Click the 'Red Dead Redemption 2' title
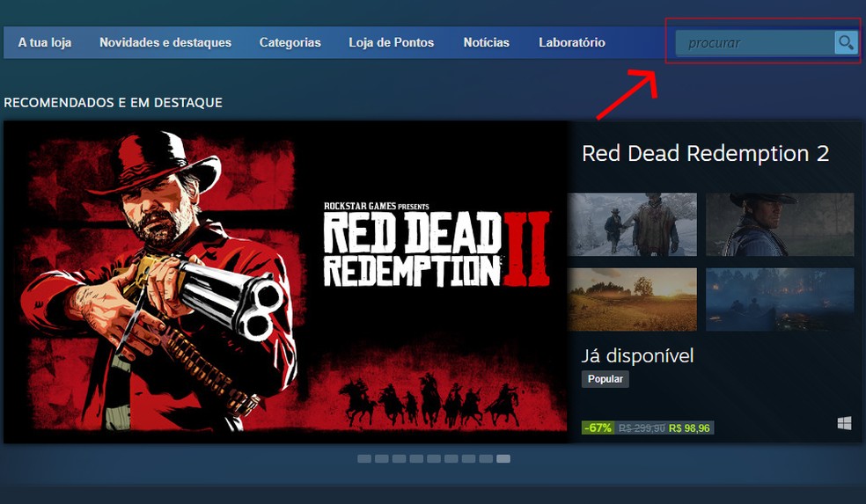 (x=705, y=153)
